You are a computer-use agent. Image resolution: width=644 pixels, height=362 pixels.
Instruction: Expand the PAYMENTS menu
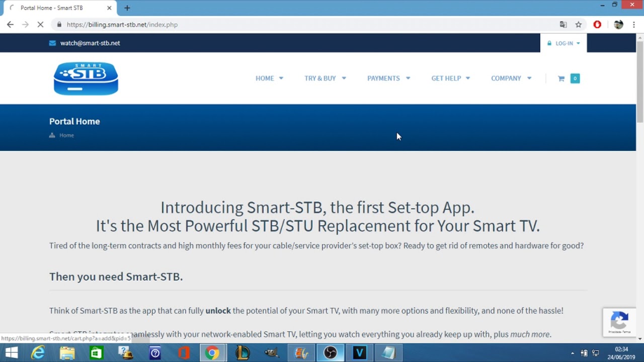point(388,78)
